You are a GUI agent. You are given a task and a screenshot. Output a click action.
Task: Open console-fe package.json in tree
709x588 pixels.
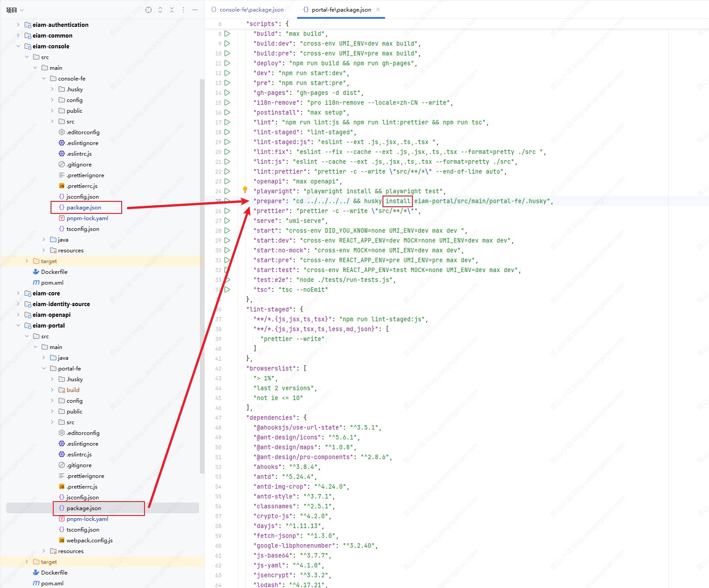click(x=84, y=207)
